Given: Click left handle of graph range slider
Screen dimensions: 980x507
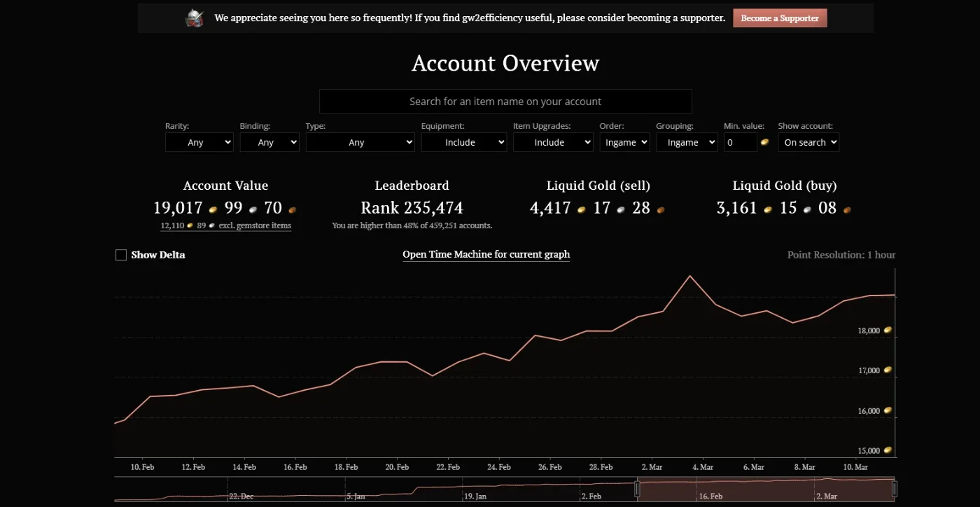Looking at the screenshot, I should pos(637,489).
